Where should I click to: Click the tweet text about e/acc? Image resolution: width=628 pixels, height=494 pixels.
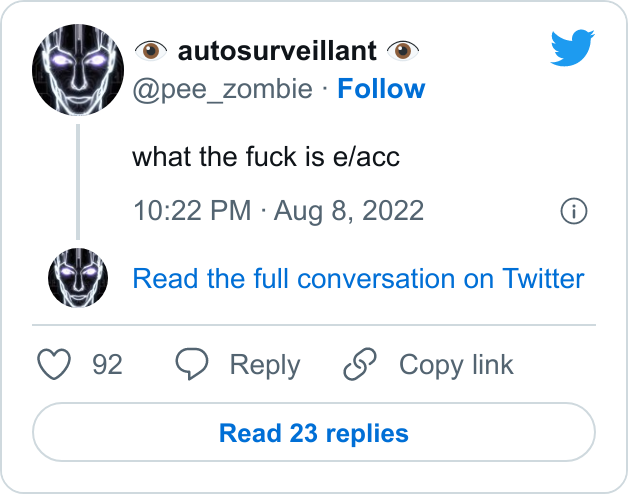coord(266,156)
